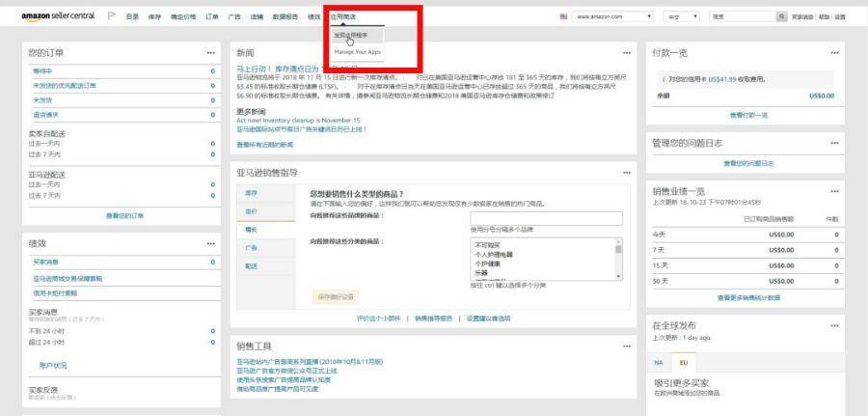868x416 pixels.
Task: Open the 数据报告 menu in top navigation
Action: 285,16
